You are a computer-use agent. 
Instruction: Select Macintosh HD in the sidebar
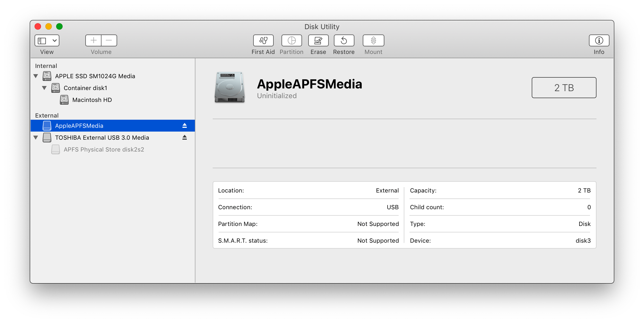[x=92, y=100]
